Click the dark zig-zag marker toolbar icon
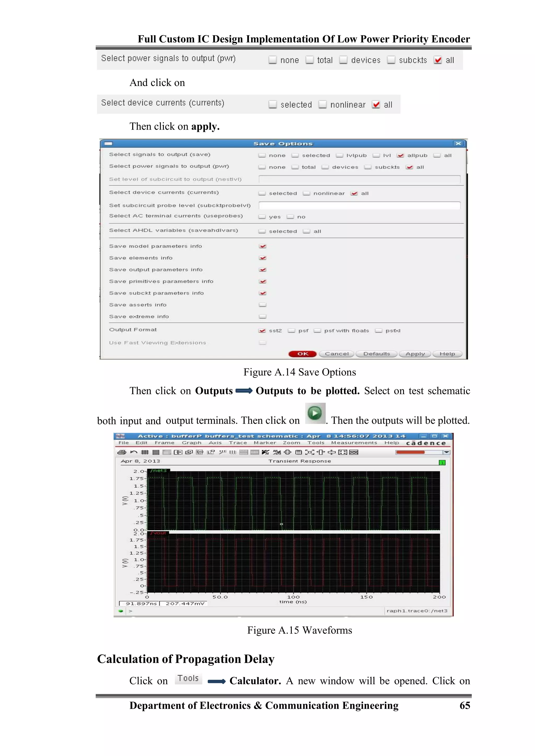The height and width of the screenshot is (756, 535). coord(265,452)
